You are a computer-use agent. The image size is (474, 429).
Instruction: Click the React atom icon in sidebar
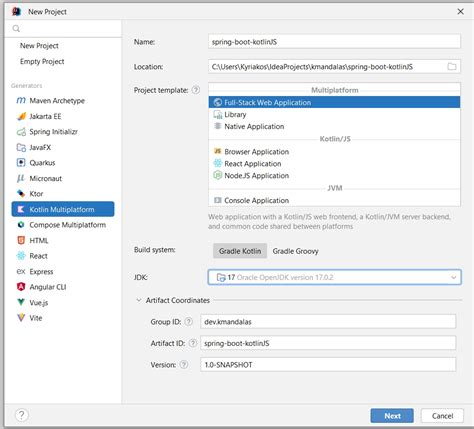click(x=21, y=256)
